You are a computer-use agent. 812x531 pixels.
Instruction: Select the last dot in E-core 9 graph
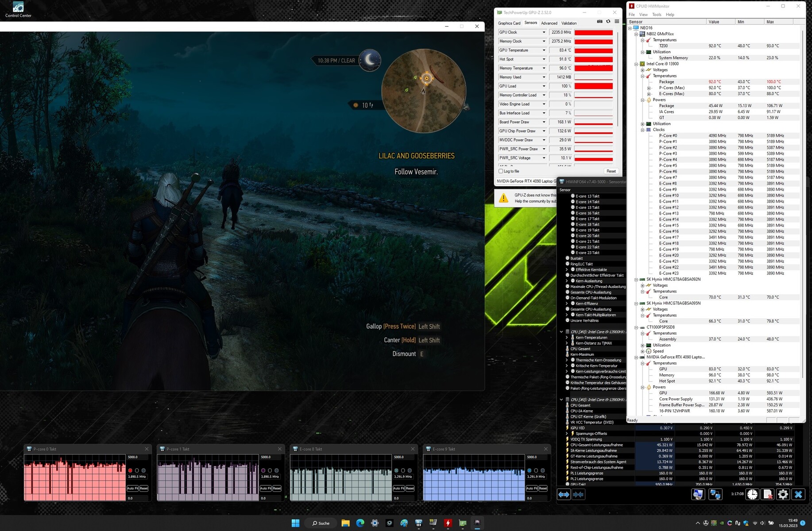coord(543,470)
